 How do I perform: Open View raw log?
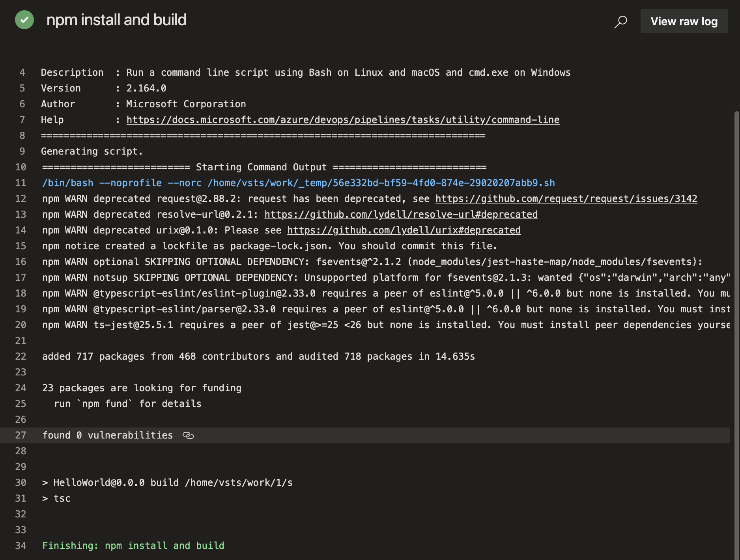(684, 21)
